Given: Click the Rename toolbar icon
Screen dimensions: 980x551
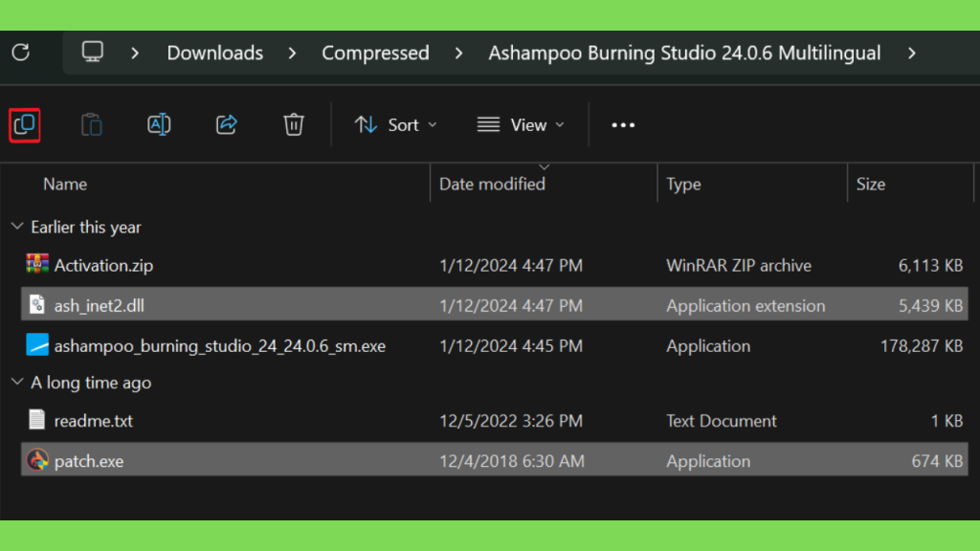Looking at the screenshot, I should (x=159, y=125).
